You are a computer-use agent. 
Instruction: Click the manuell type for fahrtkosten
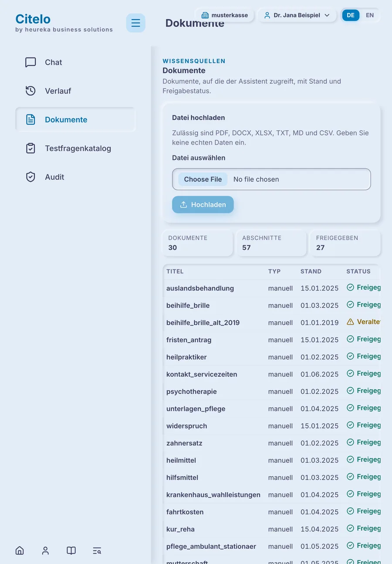point(280,512)
